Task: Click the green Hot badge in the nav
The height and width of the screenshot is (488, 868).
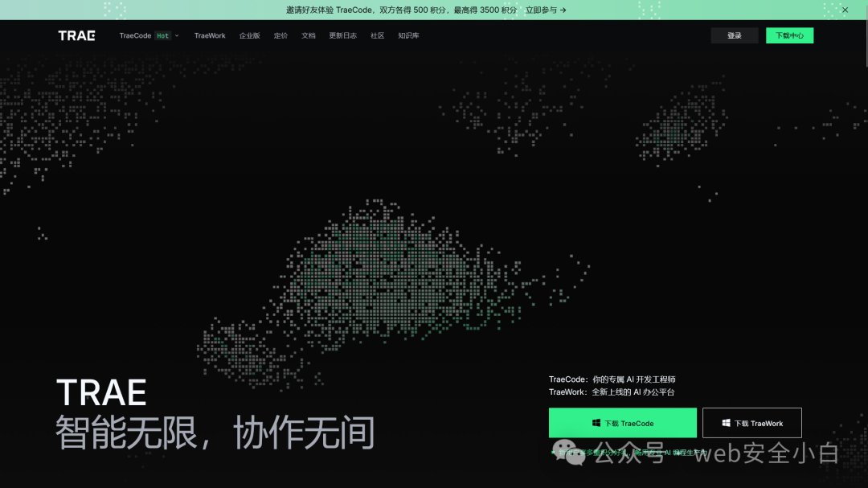Action: click(x=162, y=35)
